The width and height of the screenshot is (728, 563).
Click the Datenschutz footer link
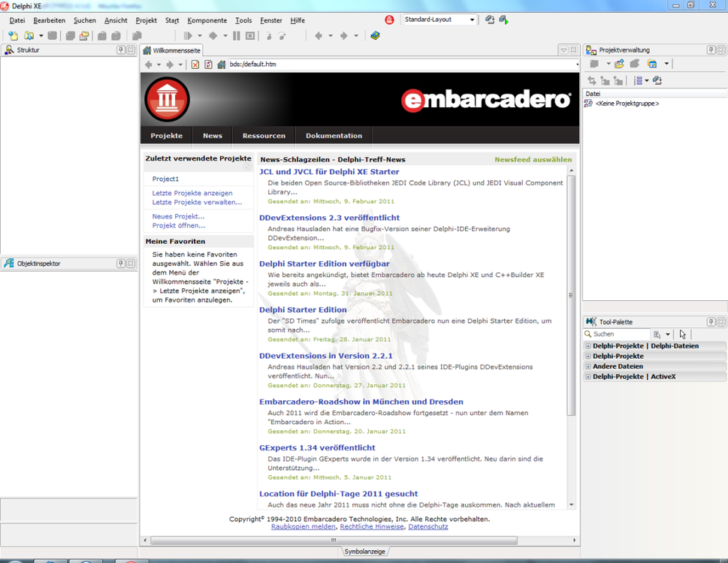coord(428,527)
